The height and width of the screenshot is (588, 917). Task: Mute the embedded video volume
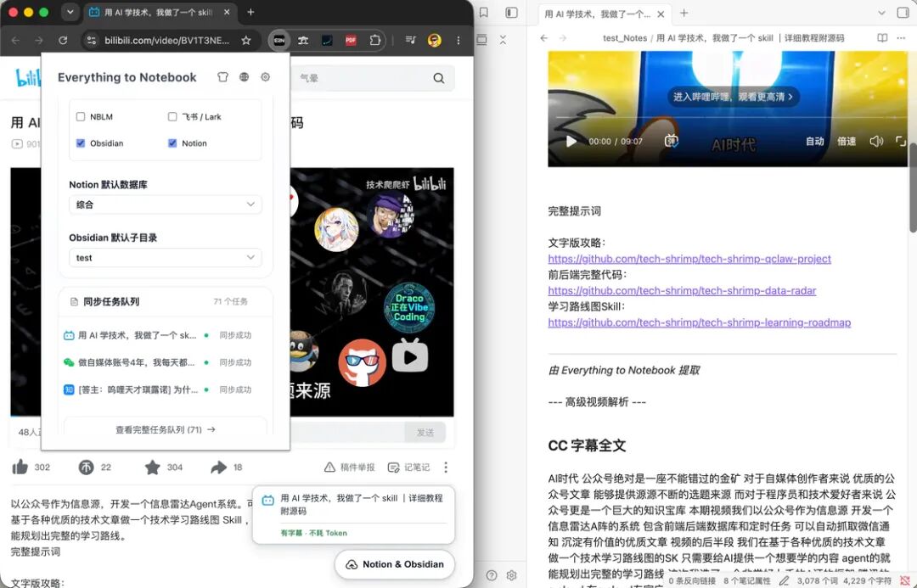(x=876, y=142)
